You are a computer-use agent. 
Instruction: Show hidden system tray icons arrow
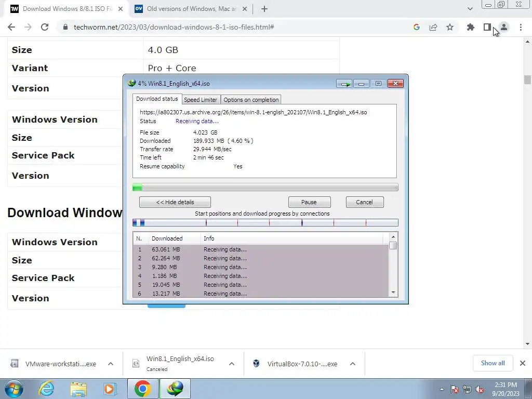[x=442, y=389]
